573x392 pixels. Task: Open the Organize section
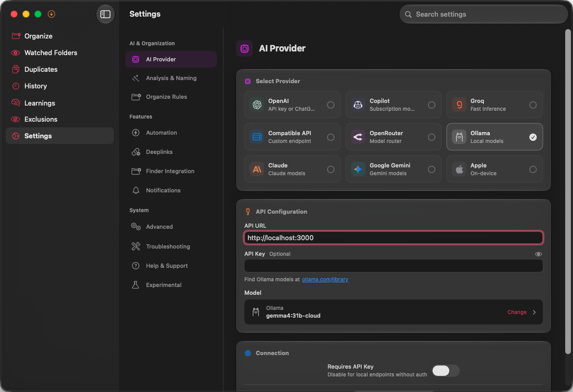60,36
